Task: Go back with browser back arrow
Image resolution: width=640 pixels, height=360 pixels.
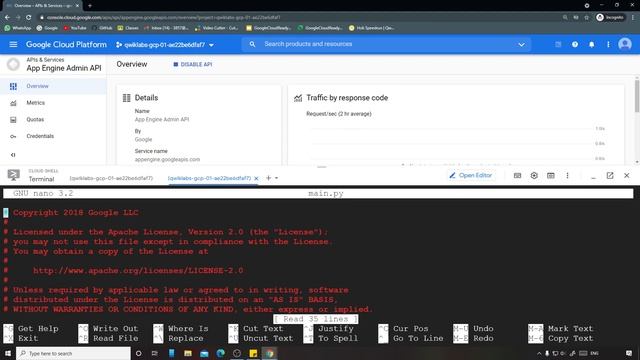Action: [7, 18]
